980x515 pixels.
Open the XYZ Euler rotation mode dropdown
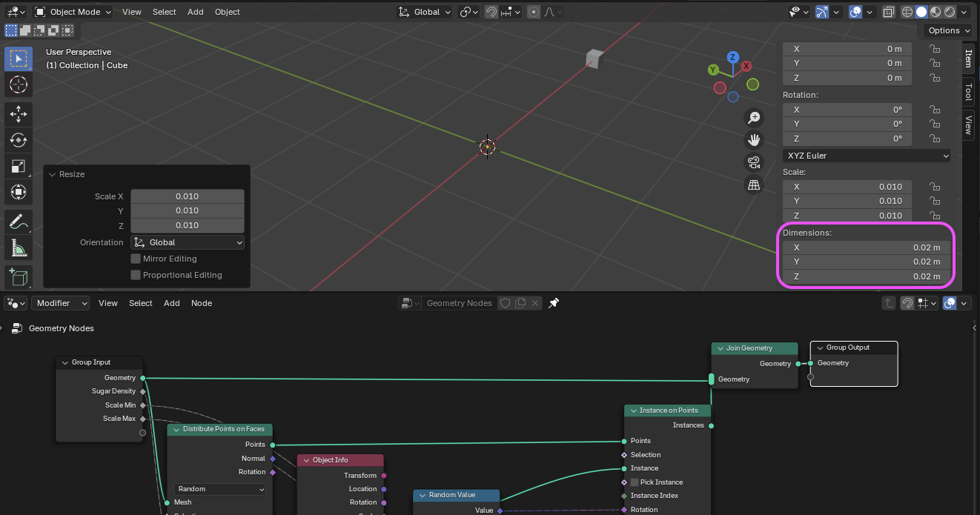[x=867, y=156]
